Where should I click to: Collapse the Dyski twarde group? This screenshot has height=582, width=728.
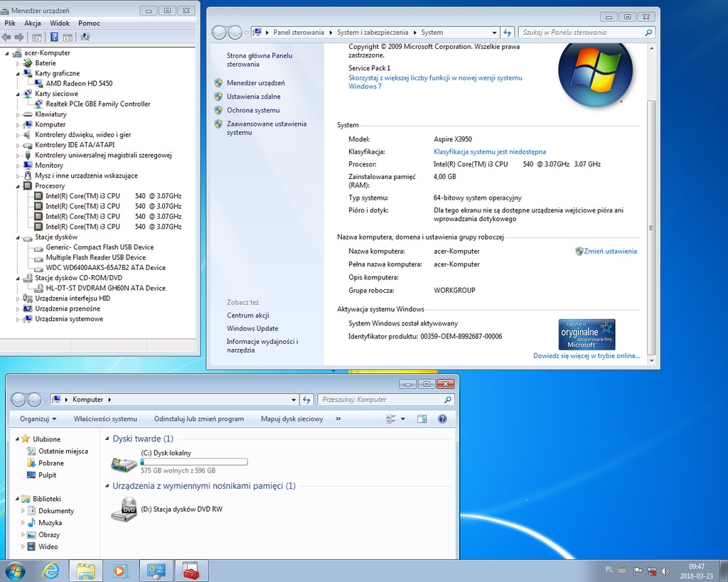[107, 438]
